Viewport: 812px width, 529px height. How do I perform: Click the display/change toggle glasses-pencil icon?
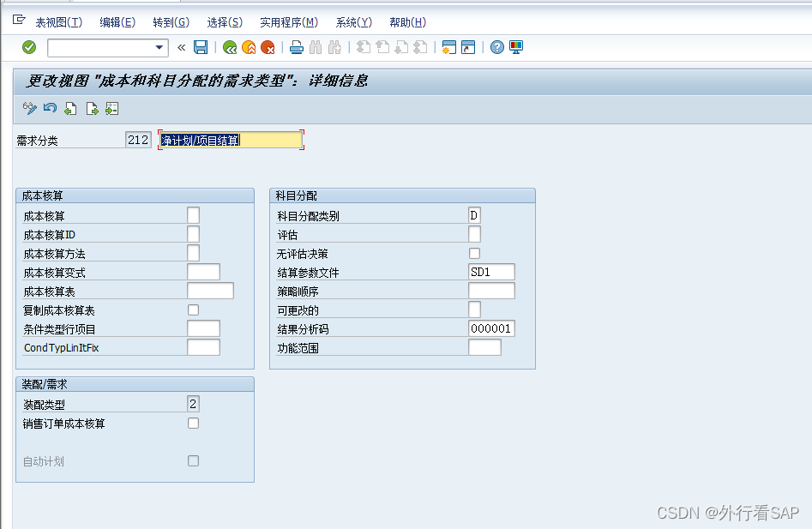click(x=30, y=109)
